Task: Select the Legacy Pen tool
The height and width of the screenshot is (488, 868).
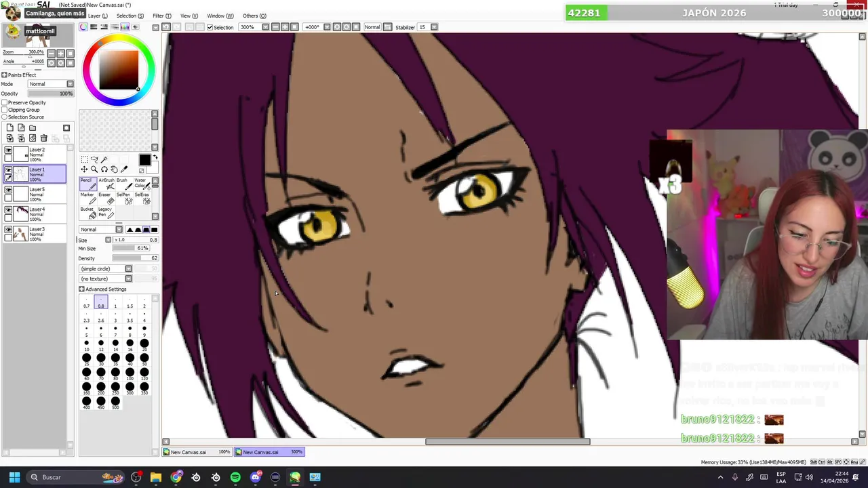Action: click(106, 212)
